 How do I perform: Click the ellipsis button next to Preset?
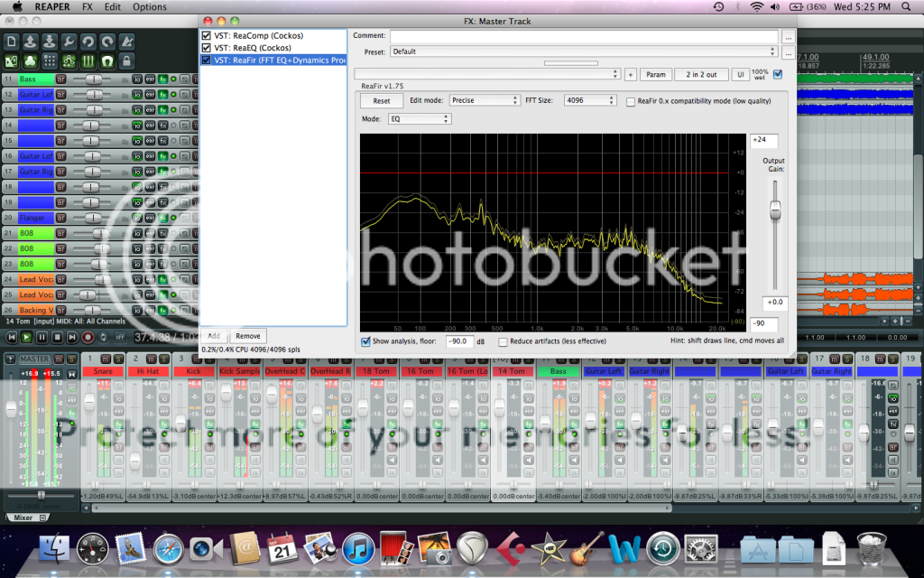788,52
